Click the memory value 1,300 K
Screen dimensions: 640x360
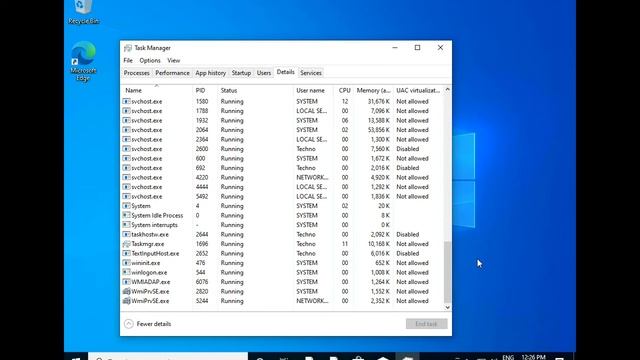[378, 140]
